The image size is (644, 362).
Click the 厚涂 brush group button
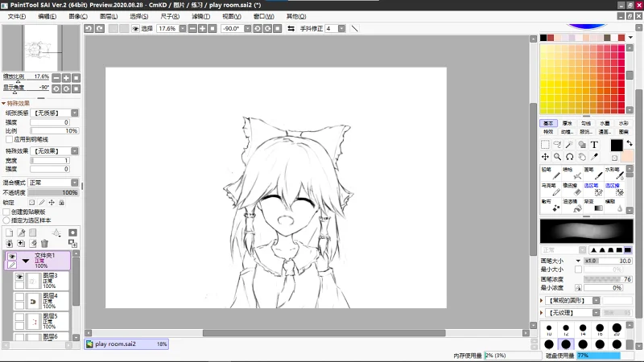568,123
